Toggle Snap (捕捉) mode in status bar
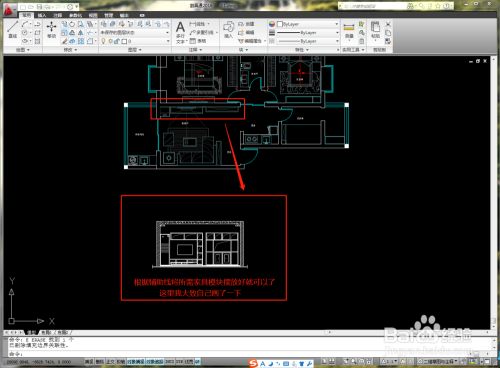This screenshot has width=500, height=368. (x=89, y=362)
